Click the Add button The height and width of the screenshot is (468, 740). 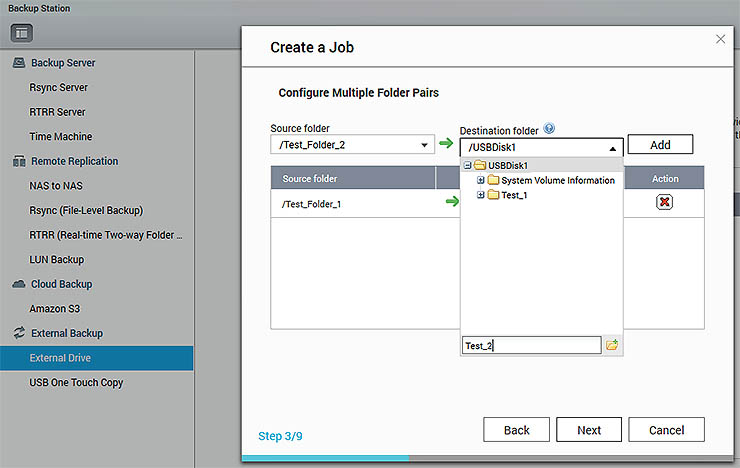(660, 145)
